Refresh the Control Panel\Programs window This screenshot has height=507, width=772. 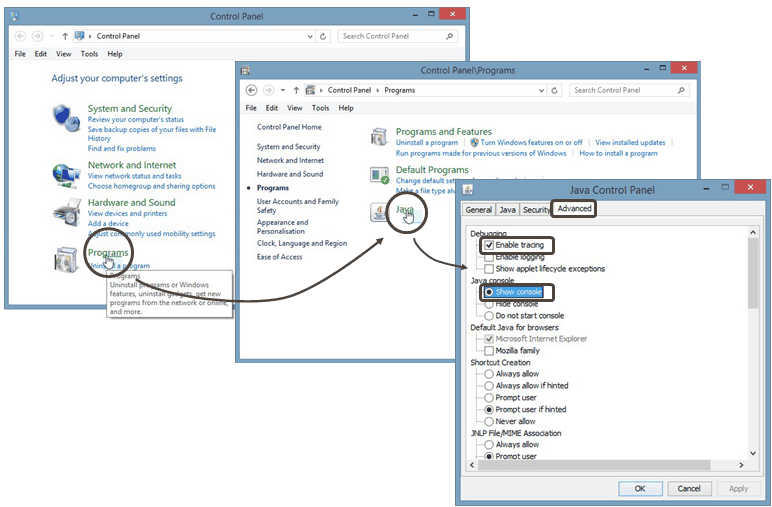click(554, 90)
